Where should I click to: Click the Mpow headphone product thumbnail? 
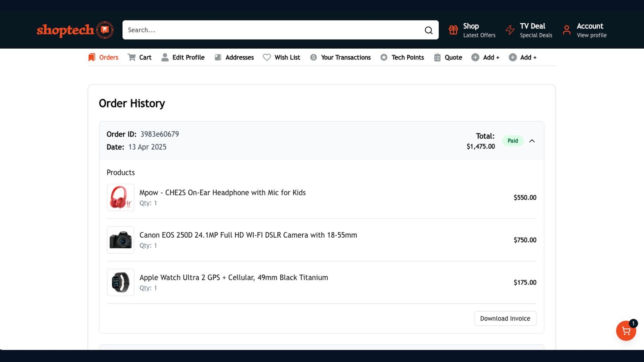[x=120, y=197]
